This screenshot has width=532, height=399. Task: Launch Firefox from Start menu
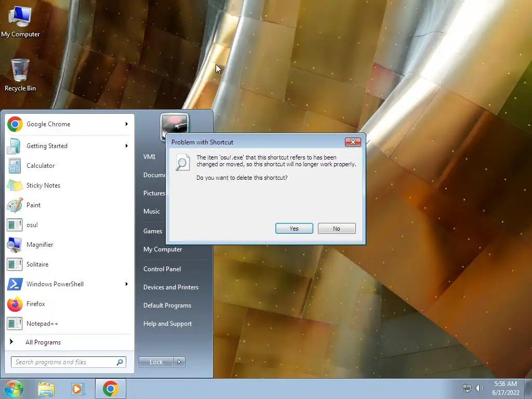[x=70, y=303]
